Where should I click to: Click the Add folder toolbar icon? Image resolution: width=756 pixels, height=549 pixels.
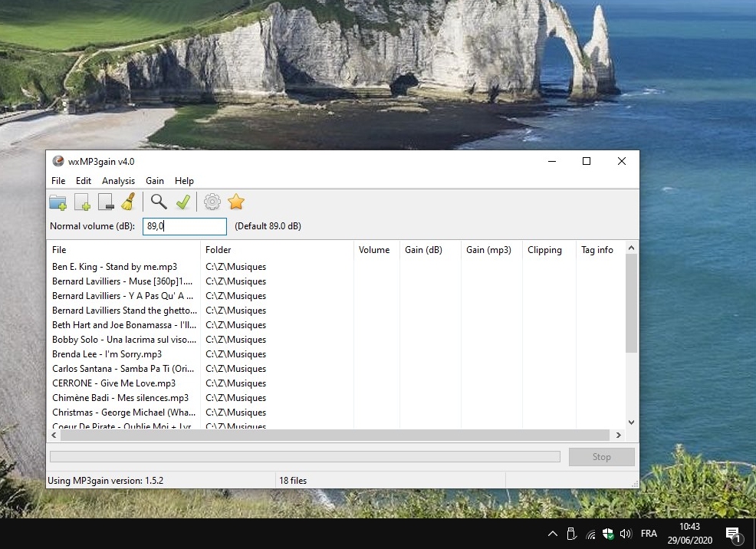58,202
